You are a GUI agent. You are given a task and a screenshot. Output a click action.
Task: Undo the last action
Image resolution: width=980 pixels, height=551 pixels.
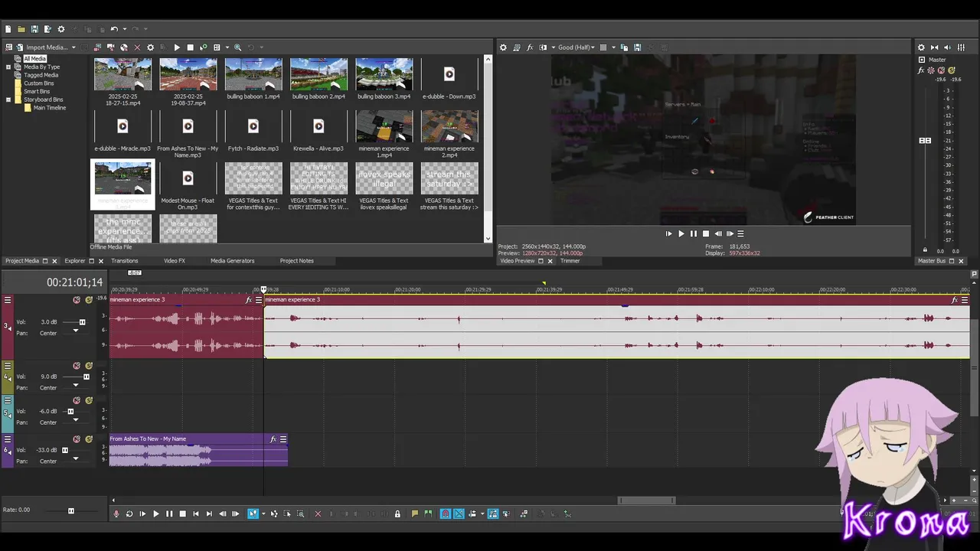(x=114, y=29)
